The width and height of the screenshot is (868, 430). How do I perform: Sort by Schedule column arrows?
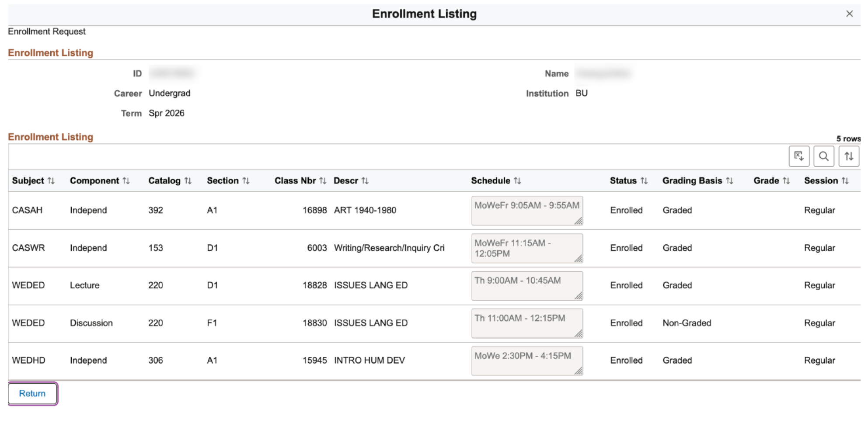517,181
